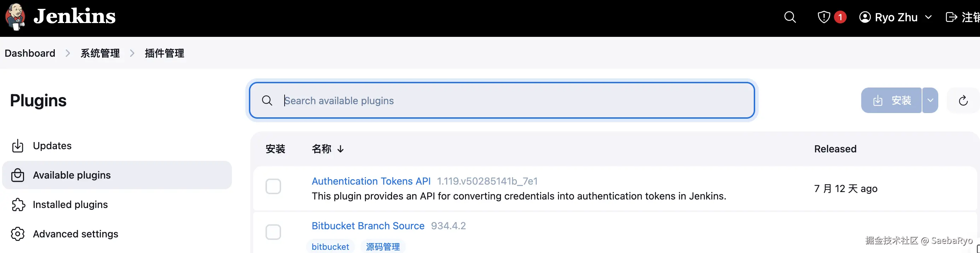Click the Jenkins butler logo icon

15,17
